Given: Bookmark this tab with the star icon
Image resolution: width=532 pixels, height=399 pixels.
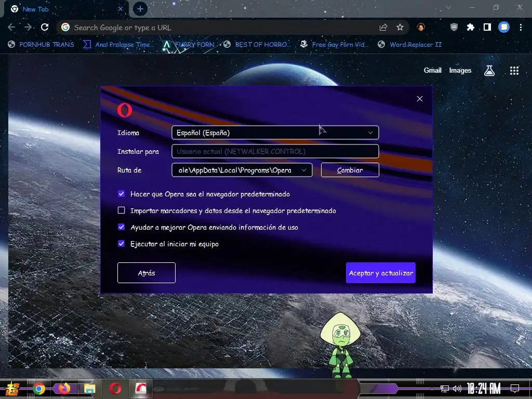Looking at the screenshot, I should pyautogui.click(x=400, y=28).
